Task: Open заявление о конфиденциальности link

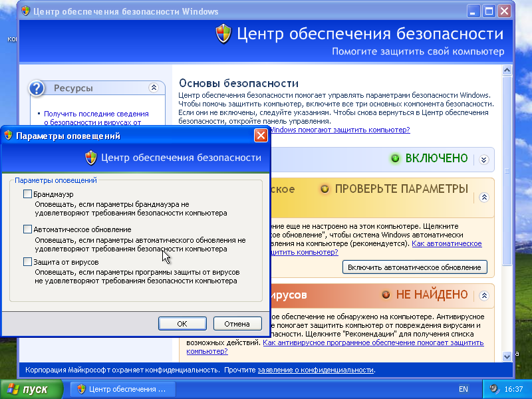Action: point(315,370)
